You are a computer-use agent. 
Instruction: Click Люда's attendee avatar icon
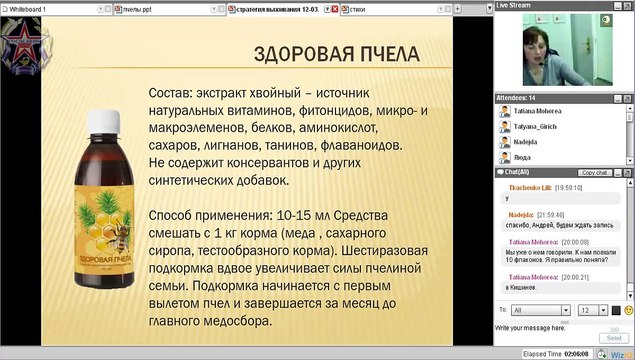click(505, 158)
